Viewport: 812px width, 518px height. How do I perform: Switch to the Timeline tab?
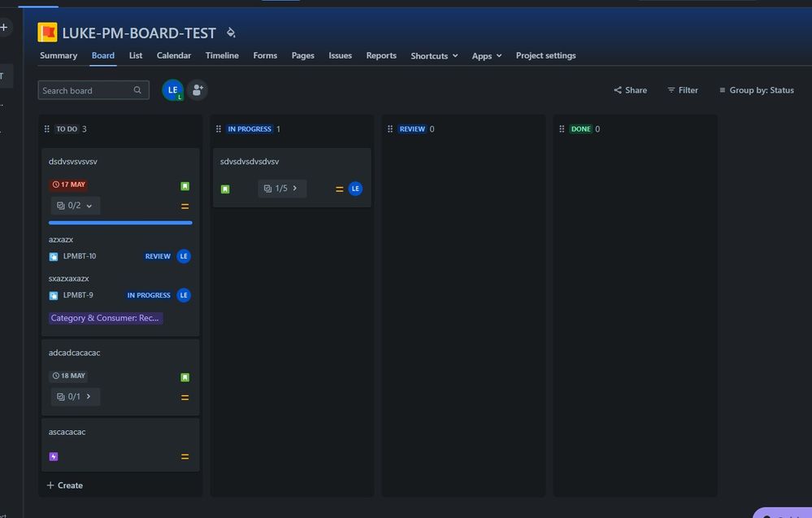coord(221,55)
